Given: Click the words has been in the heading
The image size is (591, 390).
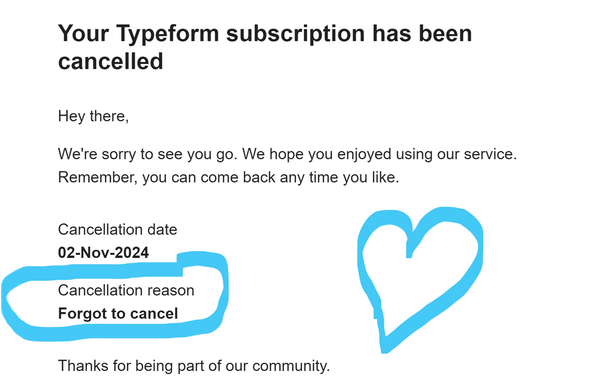Looking at the screenshot, I should pyautogui.click(x=422, y=33).
